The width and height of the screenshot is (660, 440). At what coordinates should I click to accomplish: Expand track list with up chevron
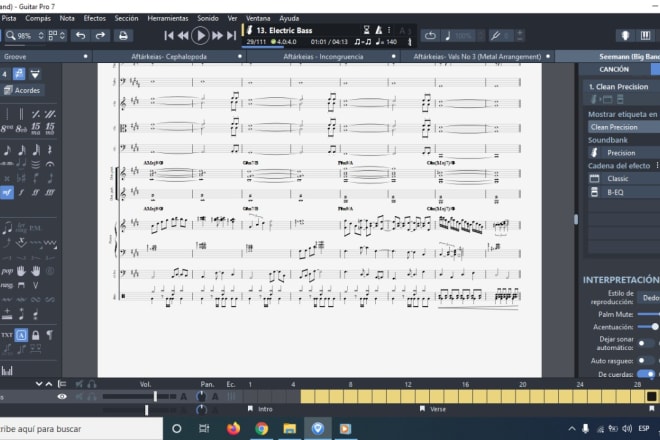(49, 384)
